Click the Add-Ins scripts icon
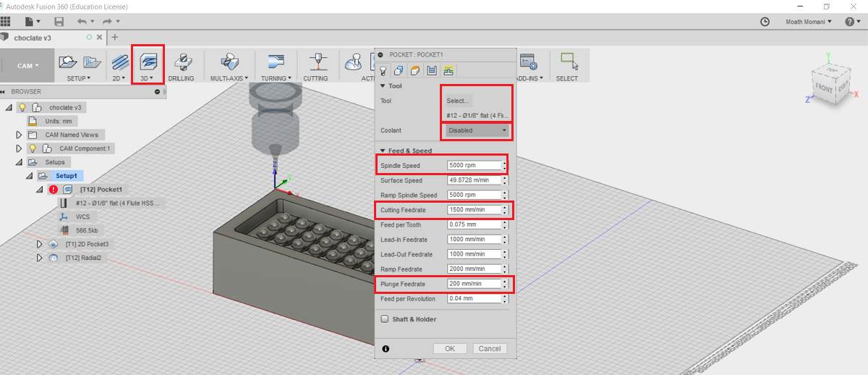Screen dimensions: 868x375 [x=527, y=62]
